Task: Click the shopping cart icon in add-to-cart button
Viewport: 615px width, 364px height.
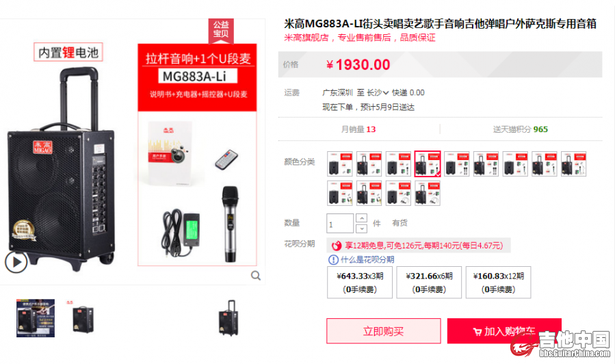Action: (x=477, y=333)
